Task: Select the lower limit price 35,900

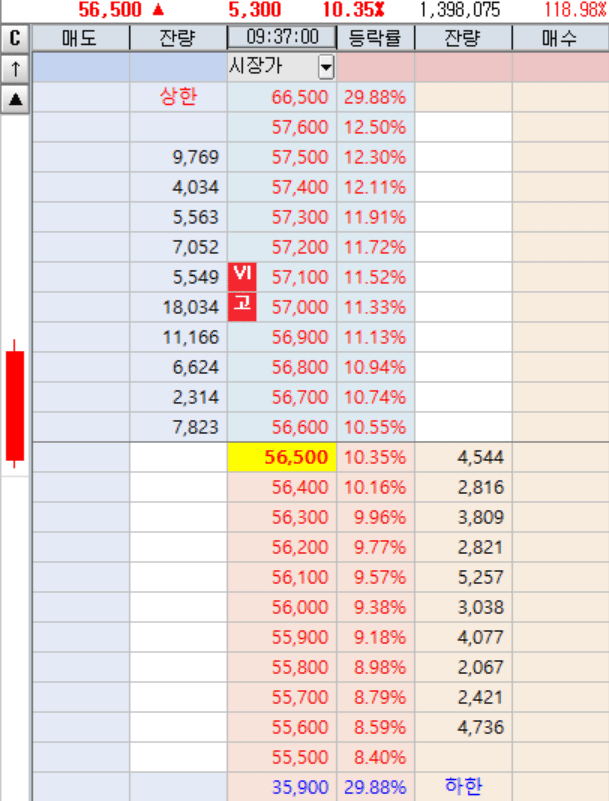Action: [282, 787]
